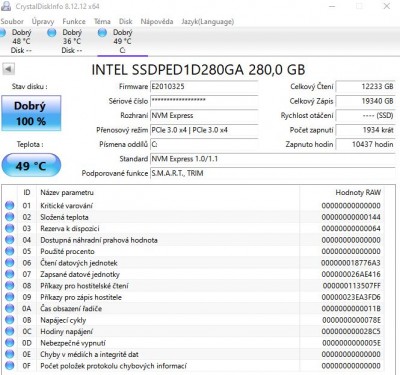Click the Celkový Čtení value 12233 GB

[365, 87]
